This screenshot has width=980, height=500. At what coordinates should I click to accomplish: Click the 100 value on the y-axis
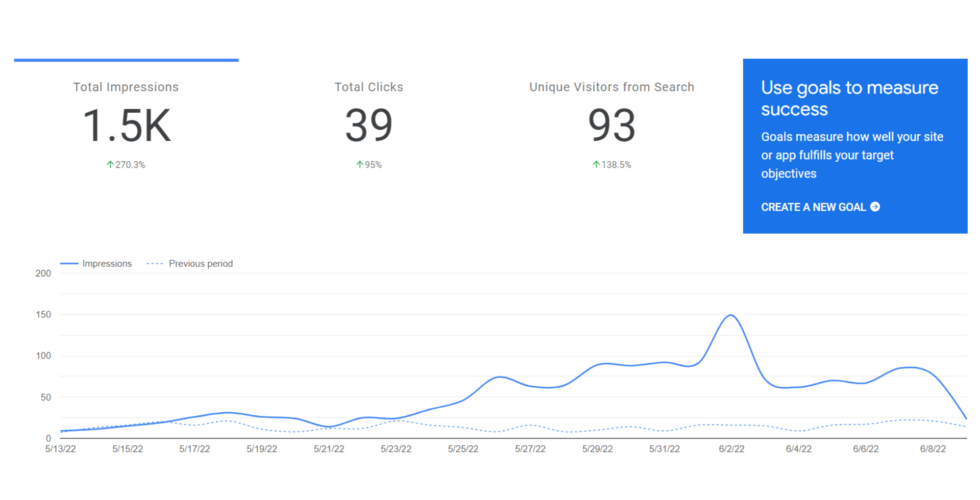43,356
